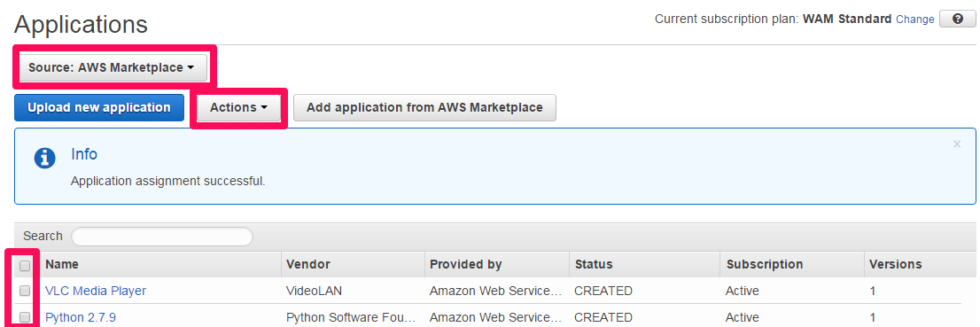Click Change subscription plan link

pos(915,19)
